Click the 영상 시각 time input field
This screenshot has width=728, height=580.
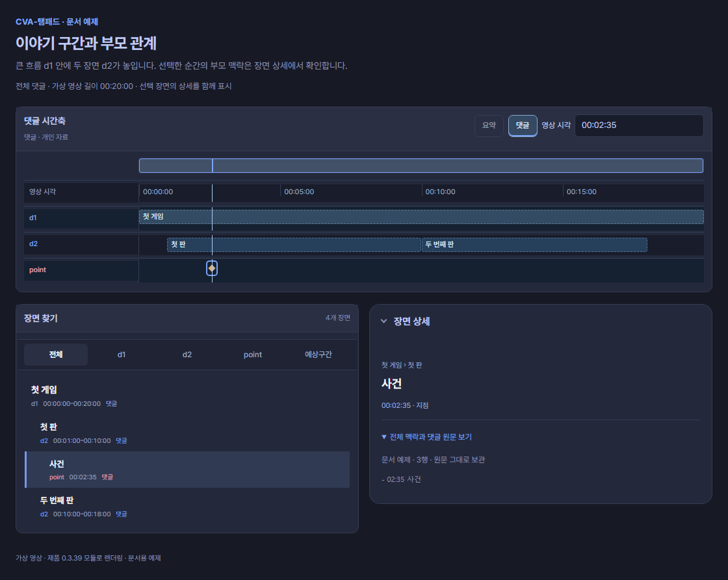click(x=639, y=125)
